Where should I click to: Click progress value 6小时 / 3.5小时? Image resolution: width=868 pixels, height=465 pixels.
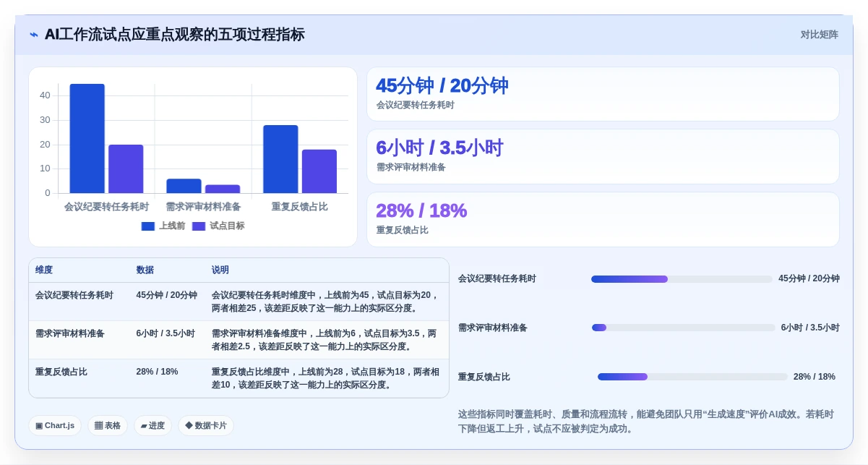810,328
